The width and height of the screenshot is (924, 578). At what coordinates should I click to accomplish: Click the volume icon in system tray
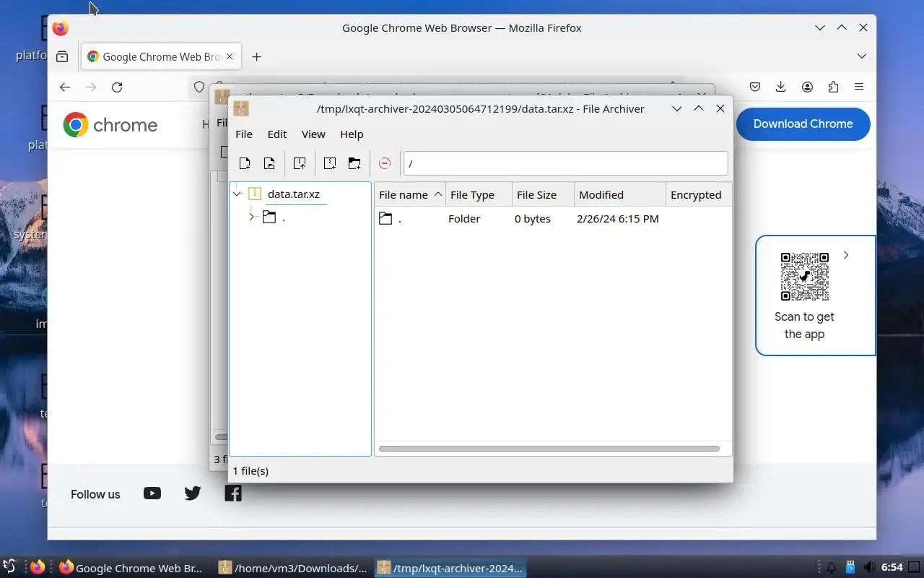(x=870, y=567)
